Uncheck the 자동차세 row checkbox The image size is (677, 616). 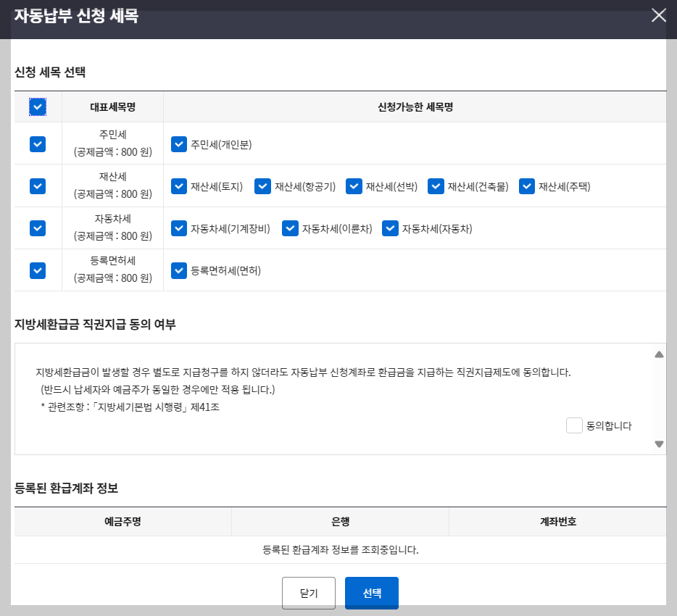click(x=37, y=228)
